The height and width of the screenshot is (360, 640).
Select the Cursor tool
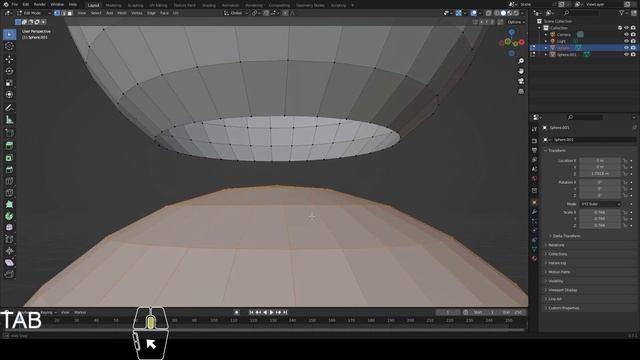[9, 46]
